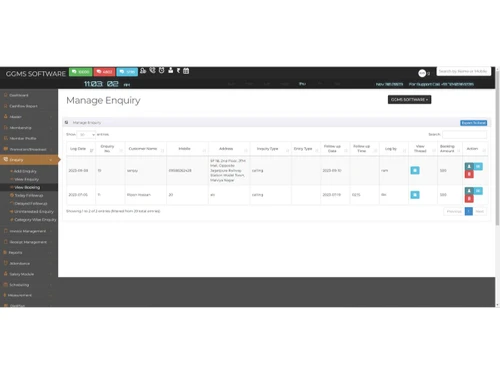500x375 pixels.
Task: Open View Enquiry submenu item
Action: click(26, 179)
